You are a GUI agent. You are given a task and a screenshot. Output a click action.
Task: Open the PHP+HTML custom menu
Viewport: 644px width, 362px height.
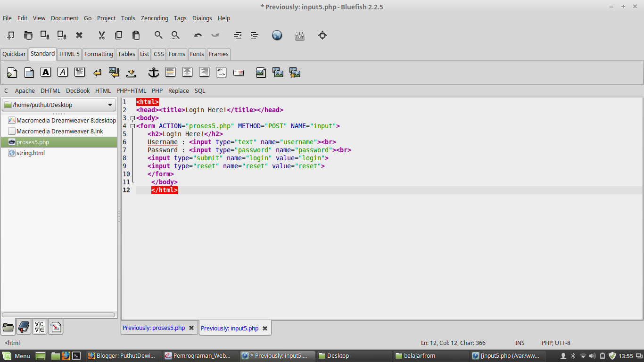131,90
